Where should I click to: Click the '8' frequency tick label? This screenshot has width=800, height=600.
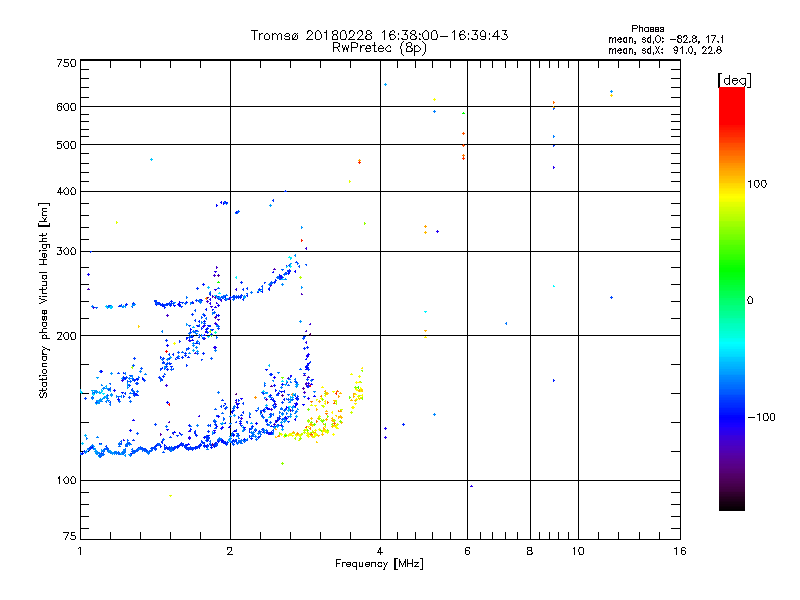click(x=530, y=551)
